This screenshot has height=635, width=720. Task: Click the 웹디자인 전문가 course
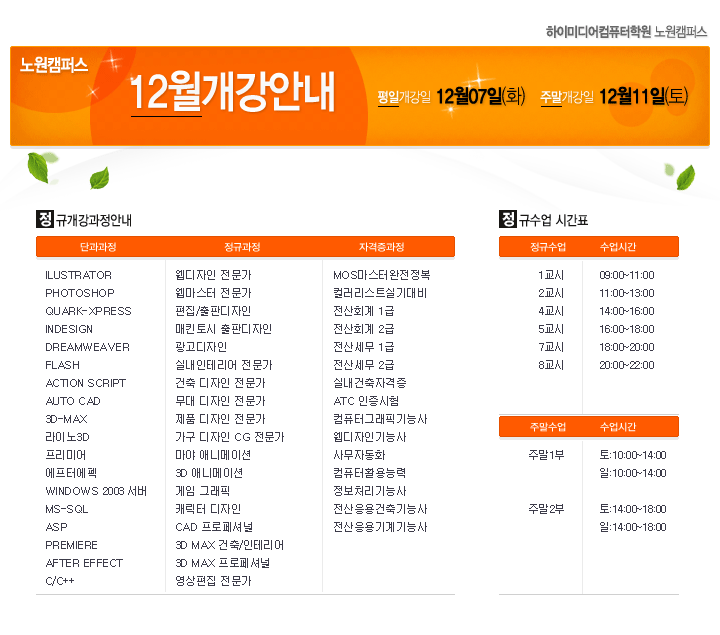[213, 275]
